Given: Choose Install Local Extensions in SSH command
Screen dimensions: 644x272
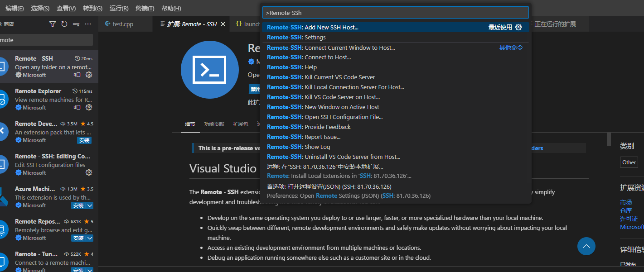Looking at the screenshot, I should click(395, 171).
